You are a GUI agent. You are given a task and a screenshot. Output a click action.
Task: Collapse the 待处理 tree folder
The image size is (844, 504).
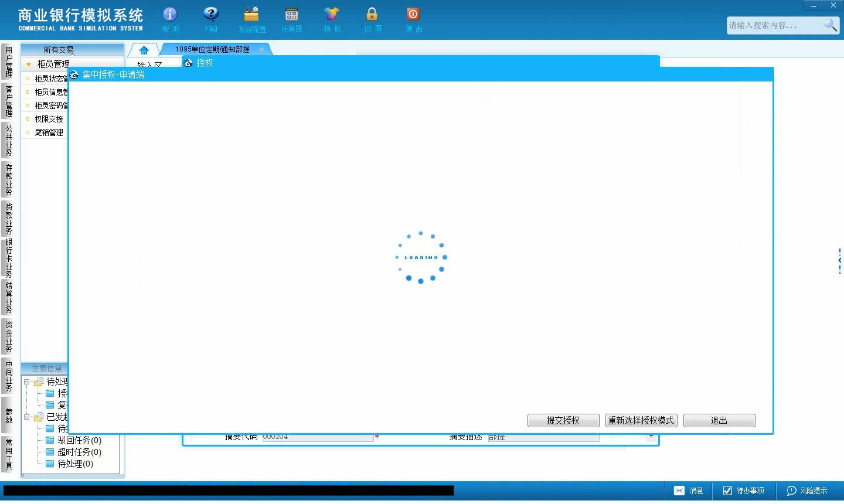[27, 382]
